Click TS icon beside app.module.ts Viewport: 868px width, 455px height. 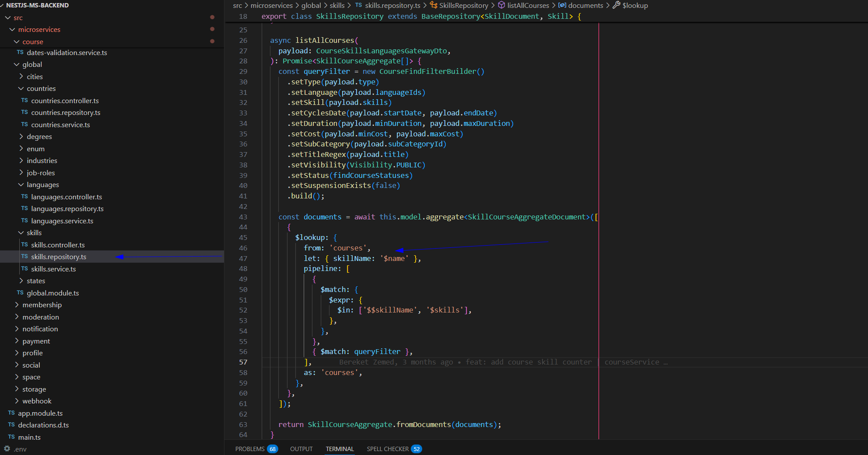pos(11,413)
